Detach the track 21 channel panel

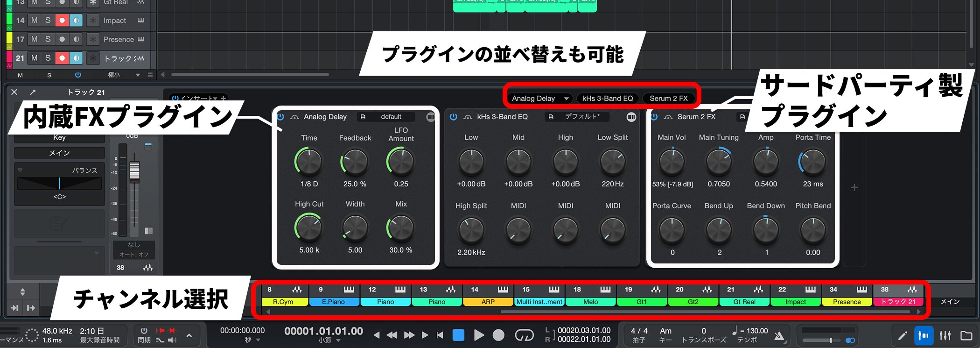click(x=33, y=92)
